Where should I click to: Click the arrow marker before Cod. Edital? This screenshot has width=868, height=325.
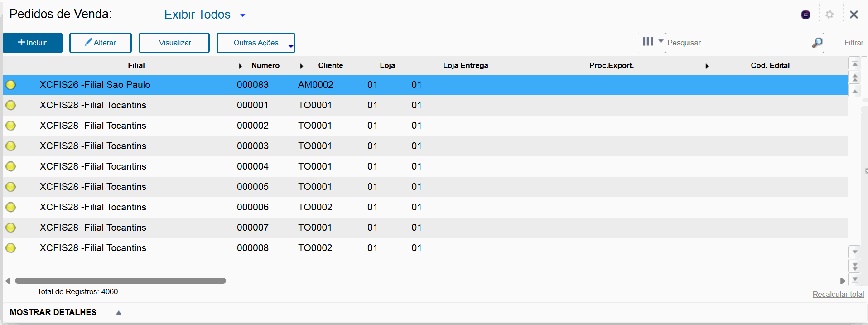(x=707, y=66)
